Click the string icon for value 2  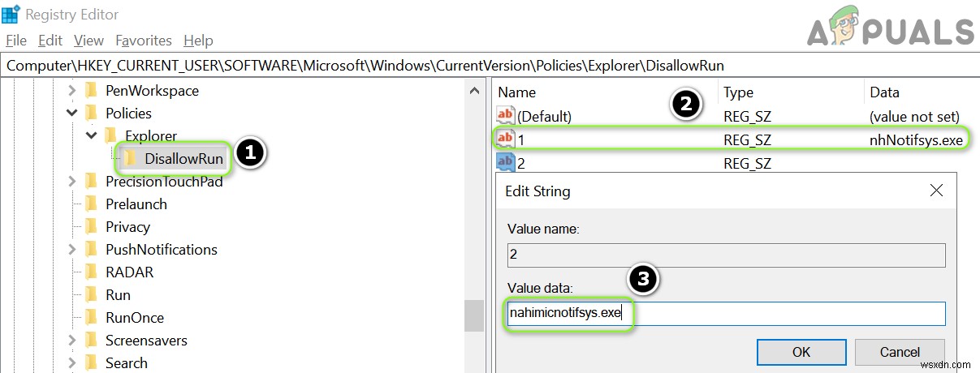click(506, 162)
